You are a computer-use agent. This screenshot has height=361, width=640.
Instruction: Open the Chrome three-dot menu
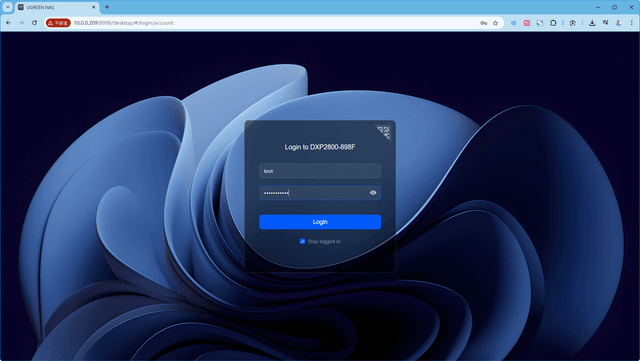(632, 23)
